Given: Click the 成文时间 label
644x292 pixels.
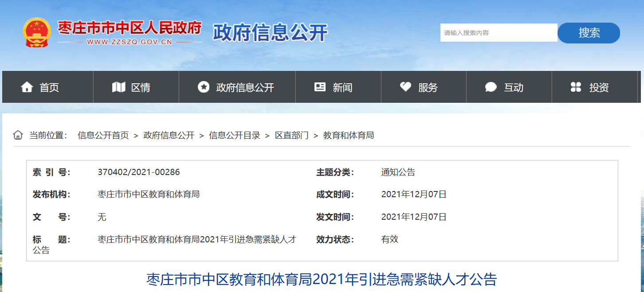Looking at the screenshot, I should (x=335, y=194).
